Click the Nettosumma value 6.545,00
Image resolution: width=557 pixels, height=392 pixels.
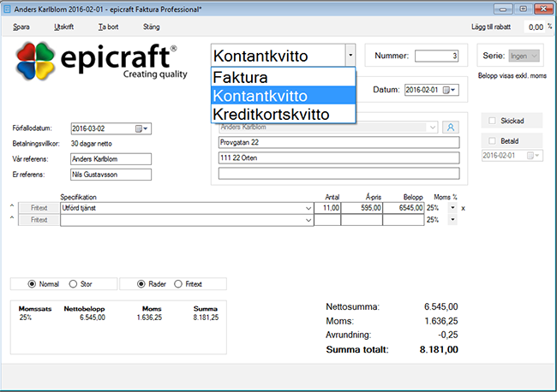coord(440,307)
